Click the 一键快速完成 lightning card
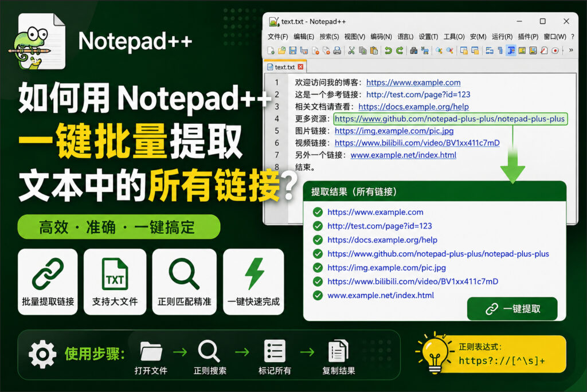Image resolution: width=587 pixels, height=392 pixels. pos(253,281)
